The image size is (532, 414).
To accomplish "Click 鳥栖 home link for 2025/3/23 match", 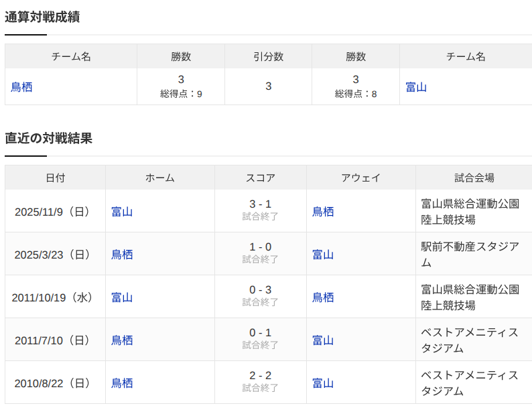I will pos(122,255).
